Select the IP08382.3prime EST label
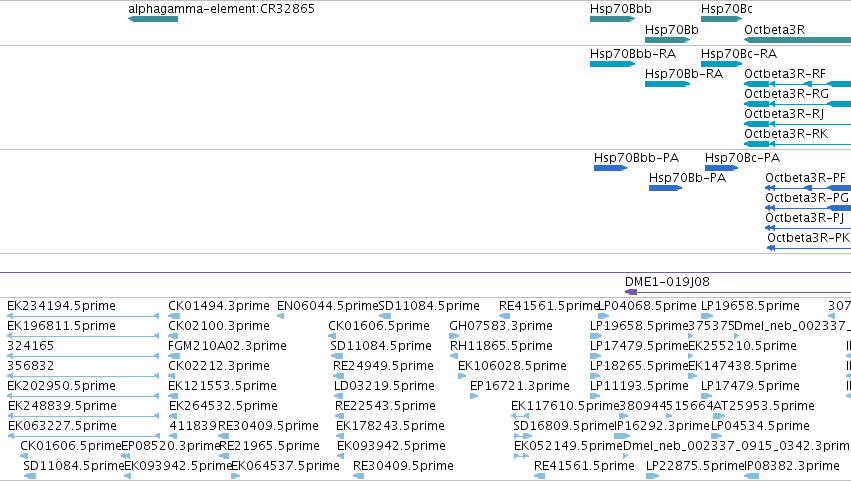Screen dimensions: 851x481 792,466
